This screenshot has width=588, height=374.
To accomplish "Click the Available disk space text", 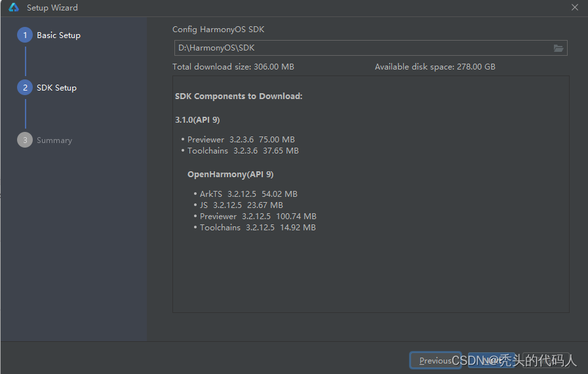I will [x=435, y=67].
